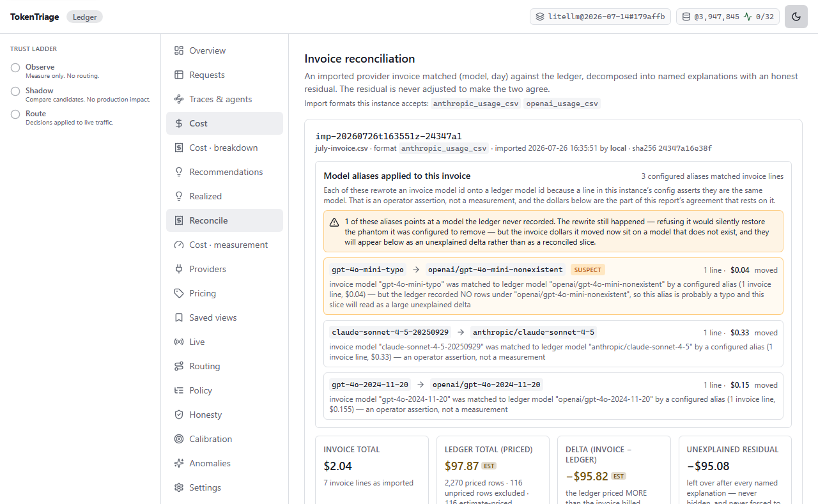The height and width of the screenshot is (504, 818).
Task: Click the claude-sonnet-4-5-20250929 invoice model chip
Action: pyautogui.click(x=390, y=332)
